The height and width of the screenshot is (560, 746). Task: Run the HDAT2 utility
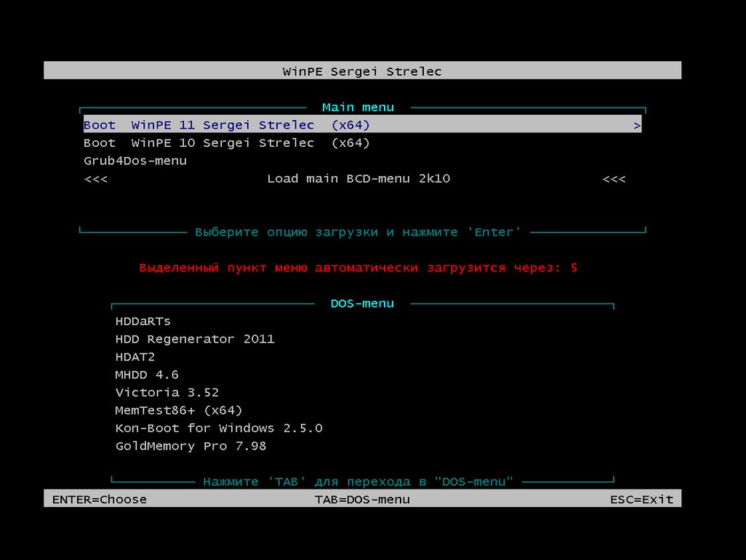135,357
